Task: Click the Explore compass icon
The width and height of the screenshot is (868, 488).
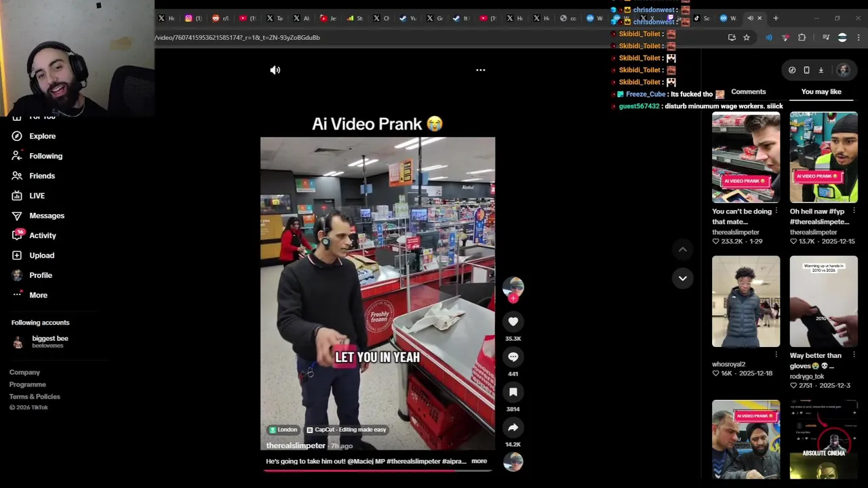Action: [17, 136]
